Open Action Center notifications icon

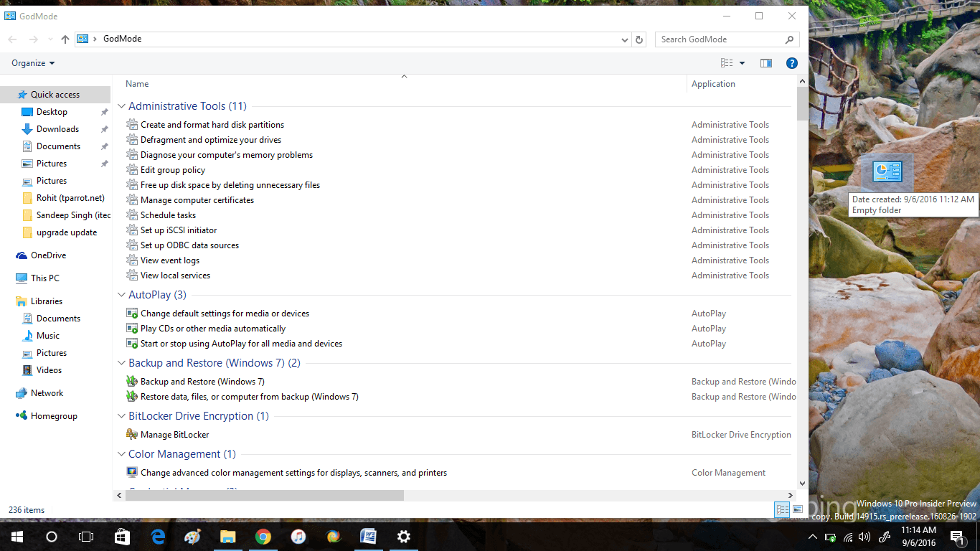pyautogui.click(x=957, y=537)
